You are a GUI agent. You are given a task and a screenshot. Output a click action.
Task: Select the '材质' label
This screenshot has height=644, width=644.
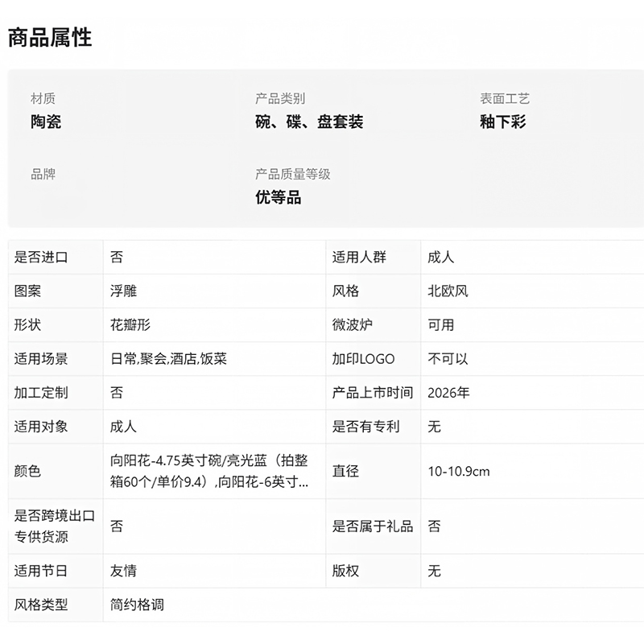point(43,98)
